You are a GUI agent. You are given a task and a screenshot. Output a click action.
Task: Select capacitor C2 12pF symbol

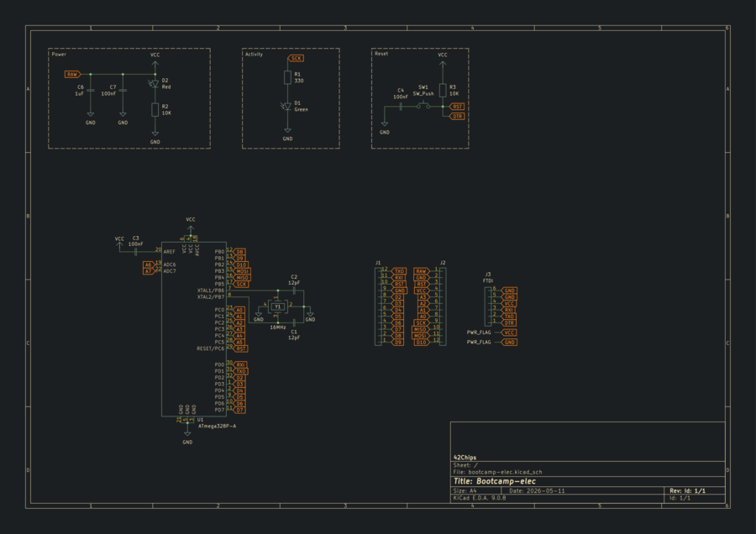(294, 291)
